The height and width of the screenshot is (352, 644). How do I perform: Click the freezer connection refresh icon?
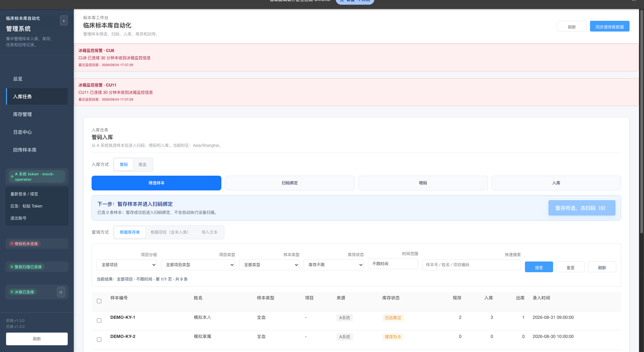(x=61, y=292)
